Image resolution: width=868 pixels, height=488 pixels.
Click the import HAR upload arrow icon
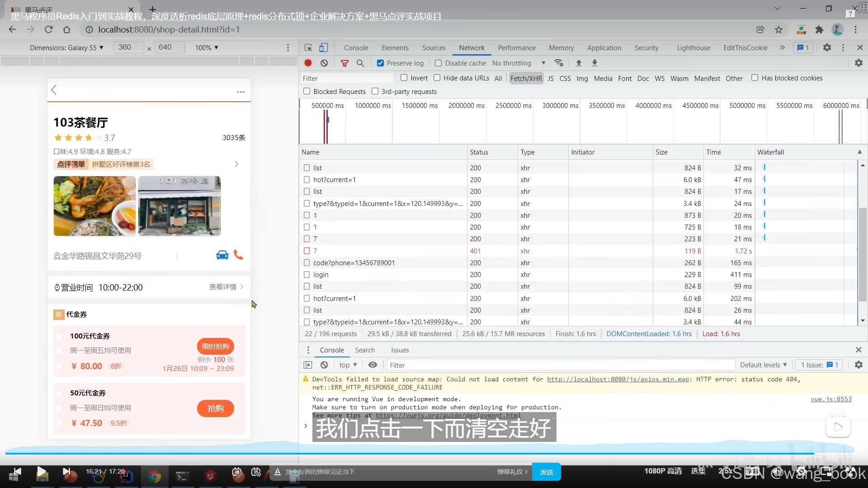[579, 63]
